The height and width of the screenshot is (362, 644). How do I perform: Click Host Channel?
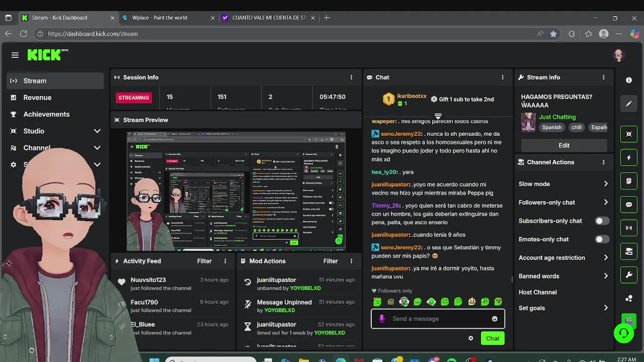pyautogui.click(x=537, y=292)
